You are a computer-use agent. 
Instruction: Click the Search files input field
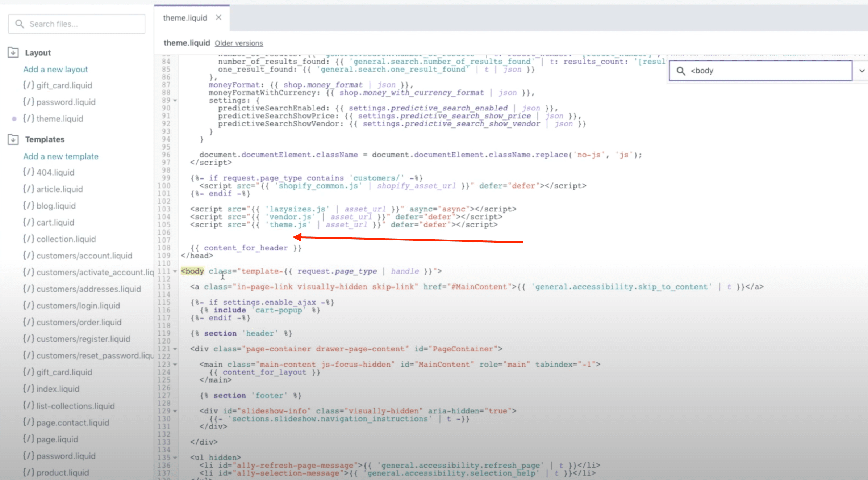click(x=77, y=24)
